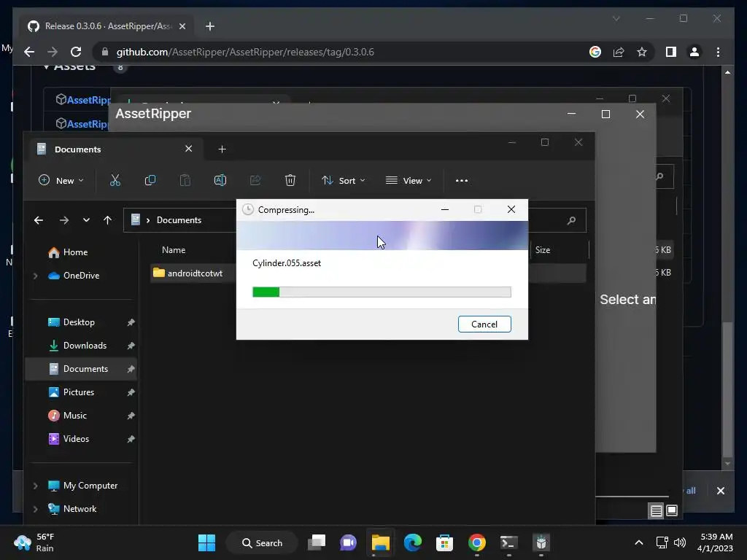The image size is (747, 560).
Task: Open Downloads quick access folder
Action: [85, 345]
